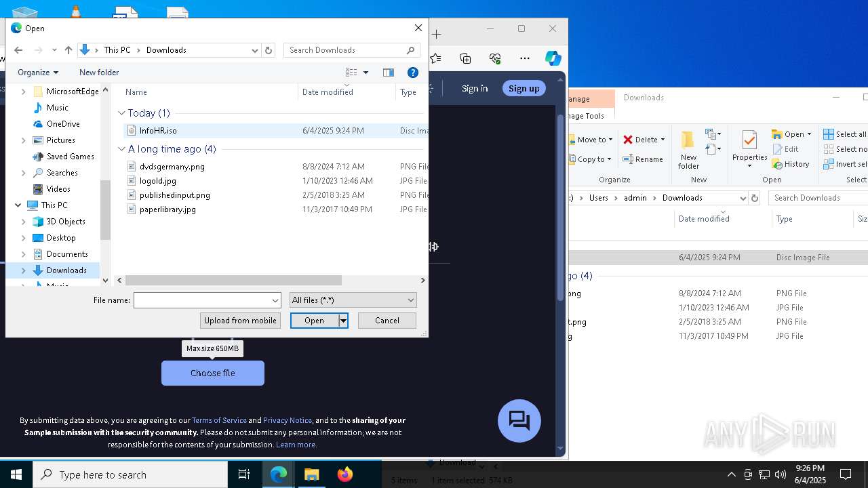Open Edge Browser essentials heart icon
The width and height of the screenshot is (868, 488).
coord(495,58)
